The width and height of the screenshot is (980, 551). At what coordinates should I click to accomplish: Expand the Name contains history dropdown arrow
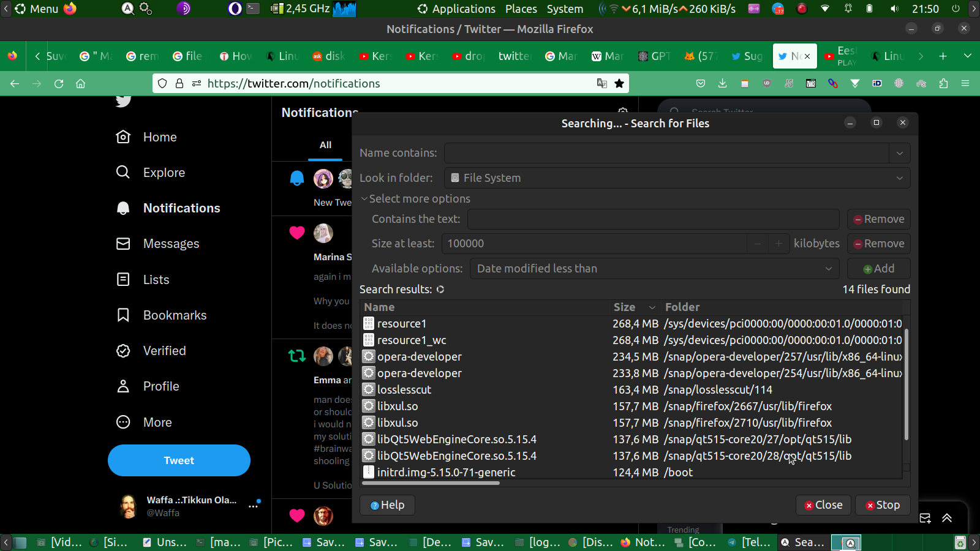900,153
